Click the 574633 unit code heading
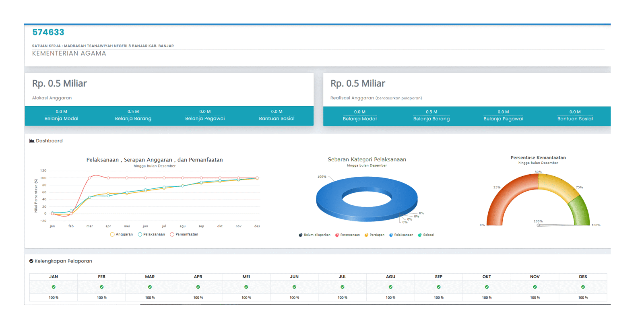The height and width of the screenshot is (322, 644). [48, 32]
